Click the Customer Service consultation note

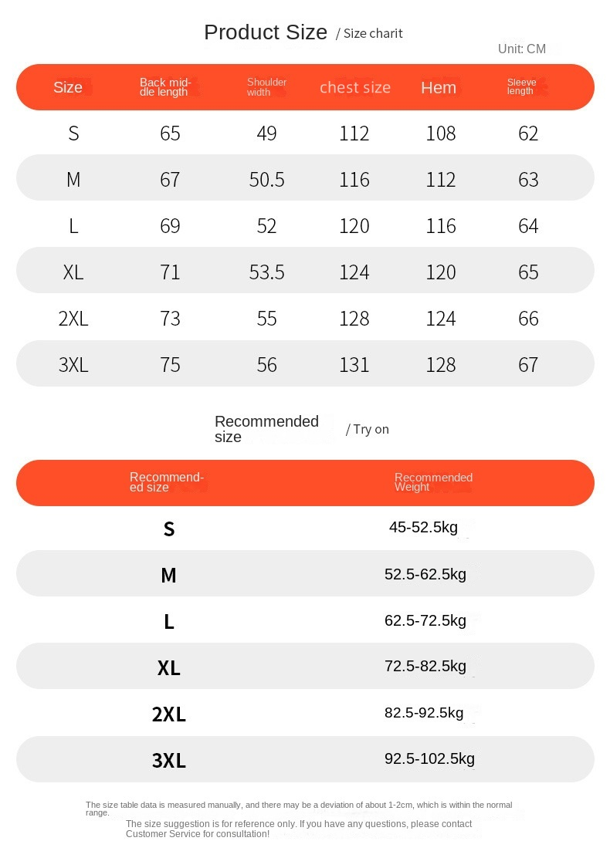(299, 829)
